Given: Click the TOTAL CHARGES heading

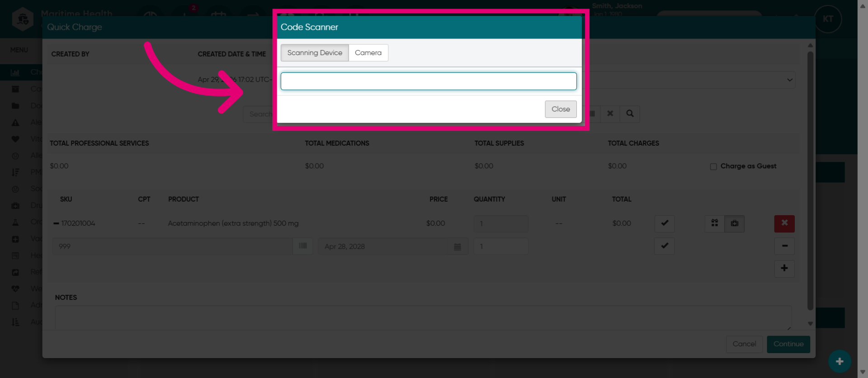Looking at the screenshot, I should pyautogui.click(x=633, y=143).
